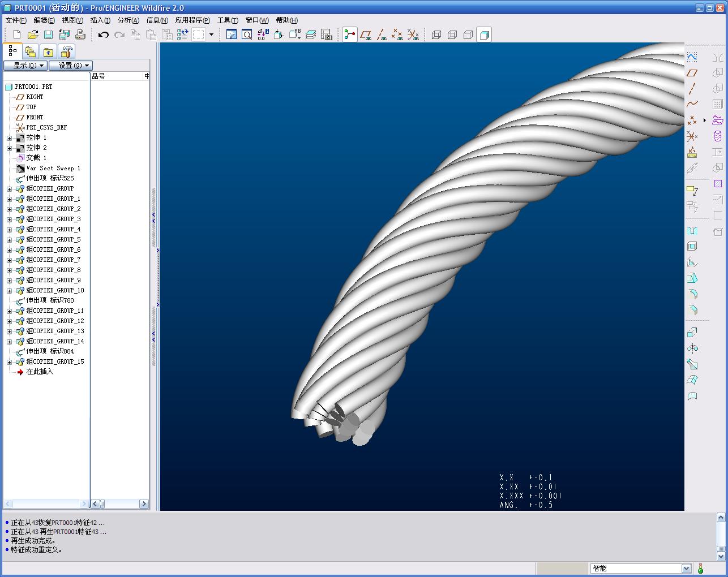Undo the last operation
728x577 pixels.
point(103,35)
